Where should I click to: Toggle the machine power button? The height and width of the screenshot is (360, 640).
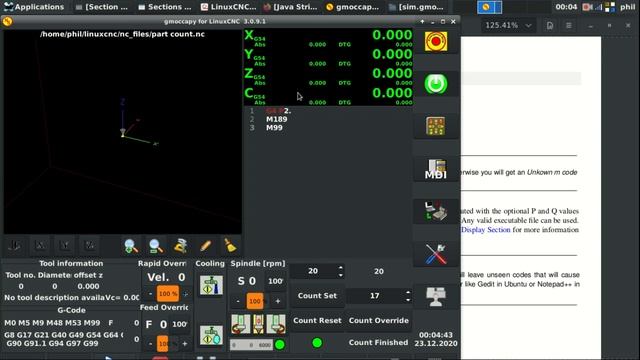[x=436, y=84]
